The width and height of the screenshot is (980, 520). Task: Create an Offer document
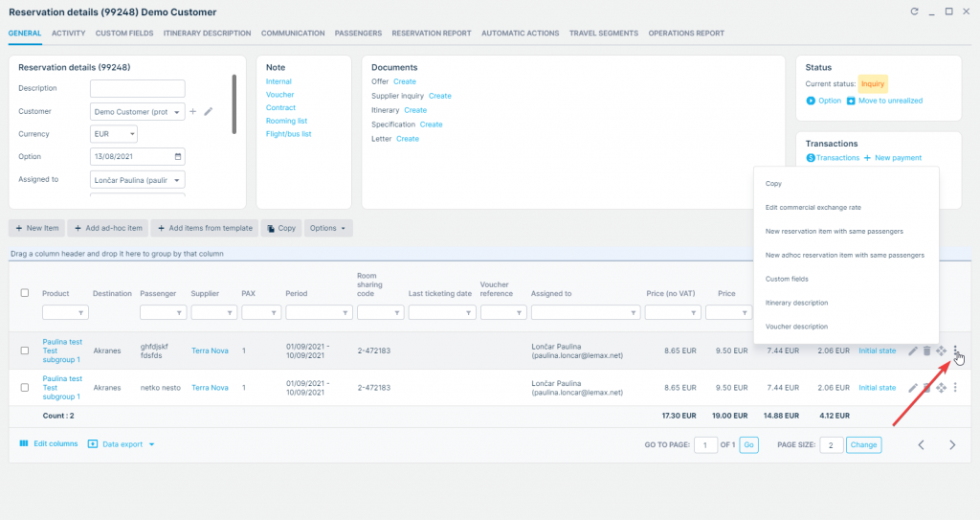(x=405, y=81)
